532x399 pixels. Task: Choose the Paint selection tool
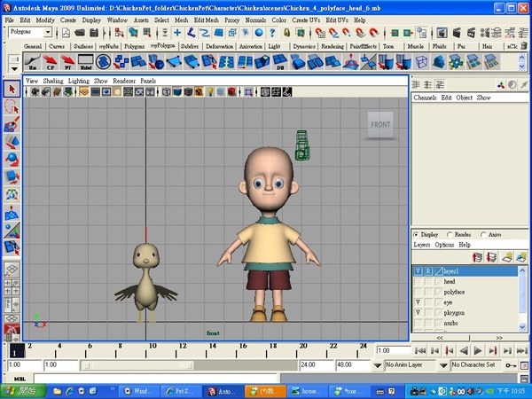(x=12, y=124)
